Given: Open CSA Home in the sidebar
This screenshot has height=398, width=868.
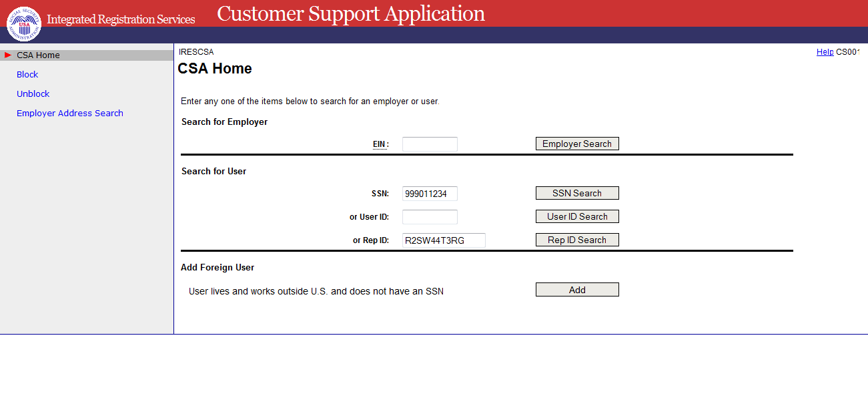Looking at the screenshot, I should tap(38, 55).
